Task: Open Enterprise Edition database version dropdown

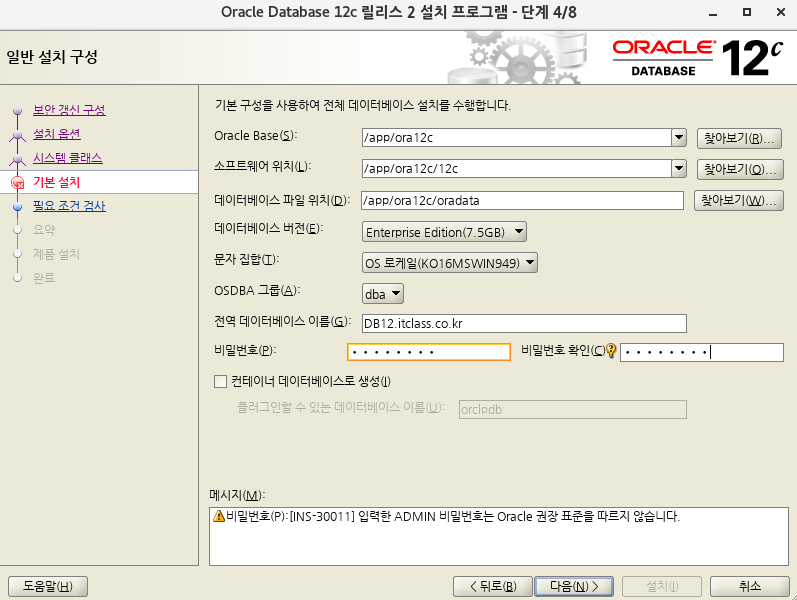Action: coord(444,232)
